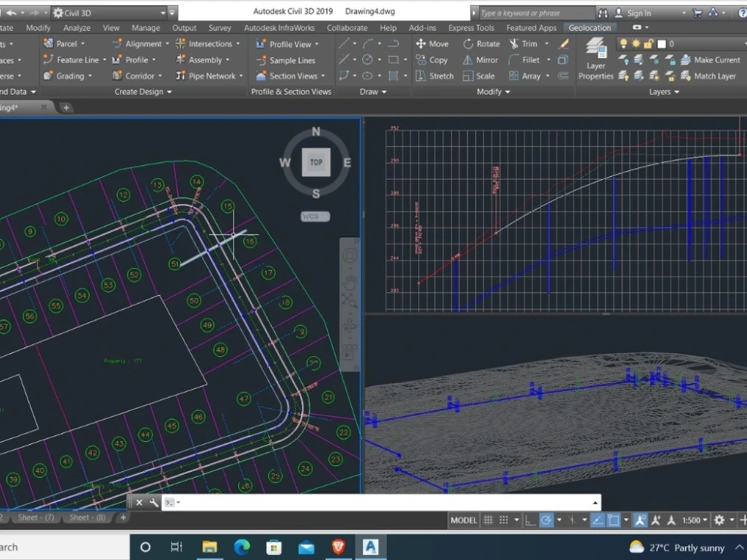Use the Mirror tool

click(x=479, y=60)
